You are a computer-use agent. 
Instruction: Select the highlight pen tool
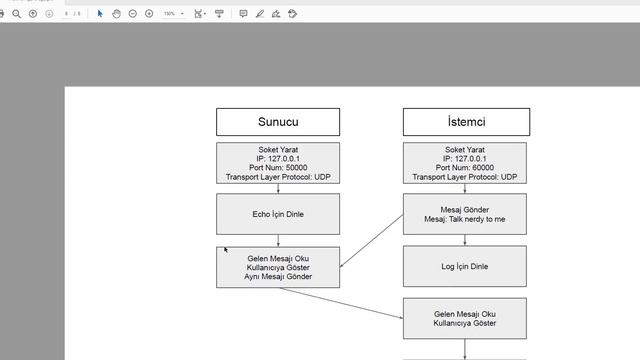pyautogui.click(x=260, y=14)
